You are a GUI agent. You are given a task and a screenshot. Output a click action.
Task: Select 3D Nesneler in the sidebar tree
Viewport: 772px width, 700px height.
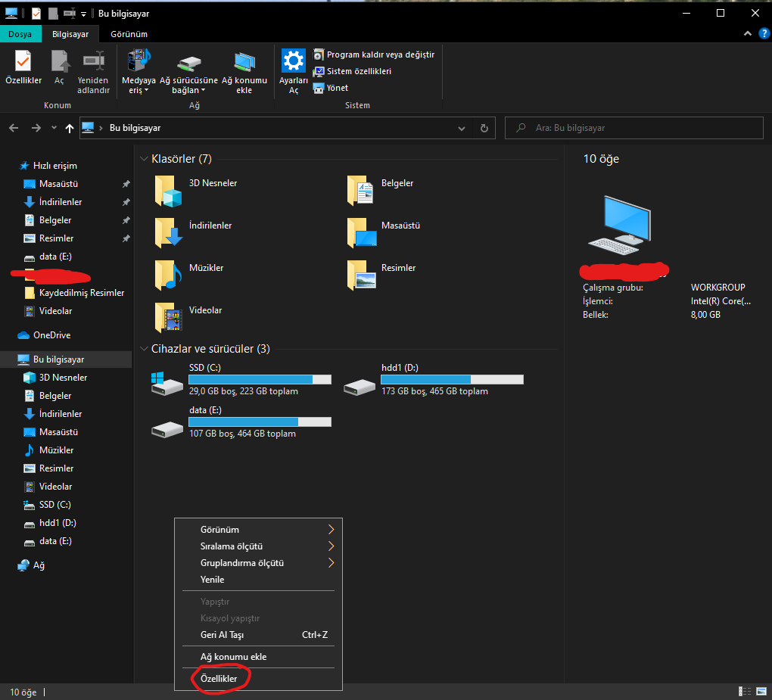pyautogui.click(x=56, y=378)
